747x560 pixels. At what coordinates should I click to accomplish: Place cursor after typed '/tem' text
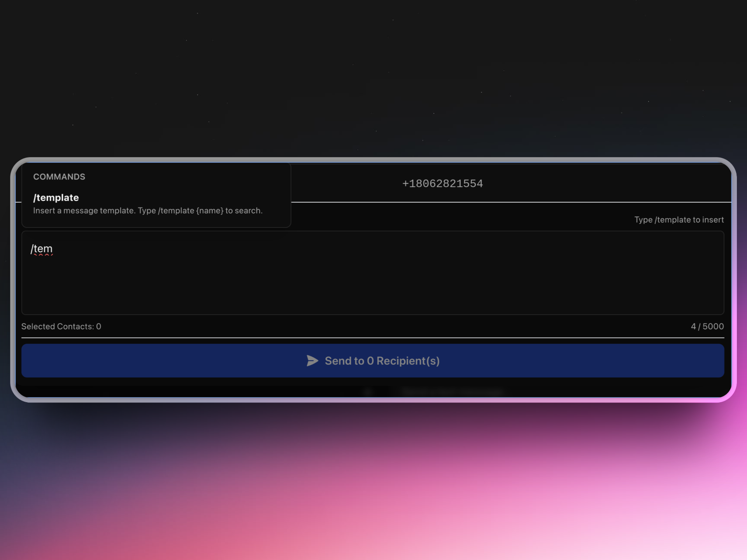53,249
